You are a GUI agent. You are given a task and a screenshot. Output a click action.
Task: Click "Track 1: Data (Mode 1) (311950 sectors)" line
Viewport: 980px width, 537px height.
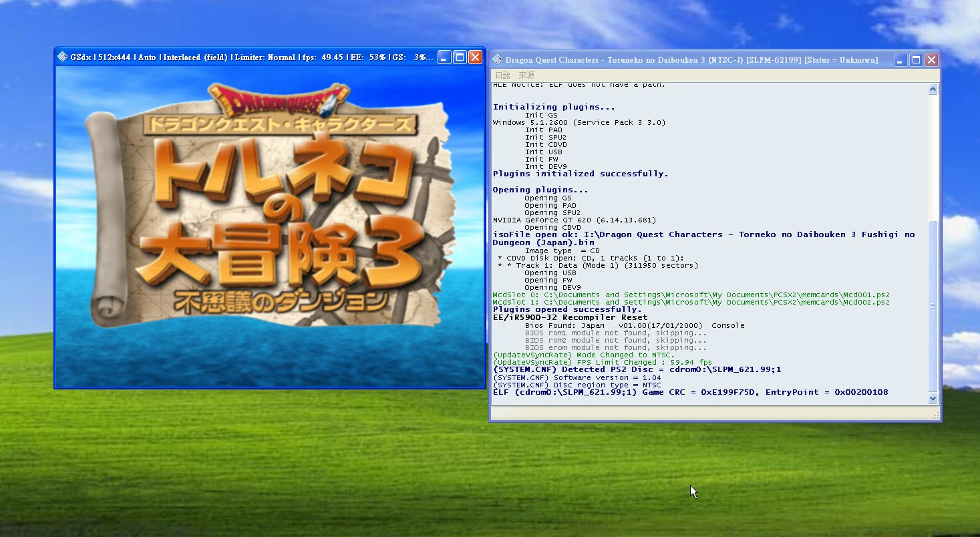598,266
